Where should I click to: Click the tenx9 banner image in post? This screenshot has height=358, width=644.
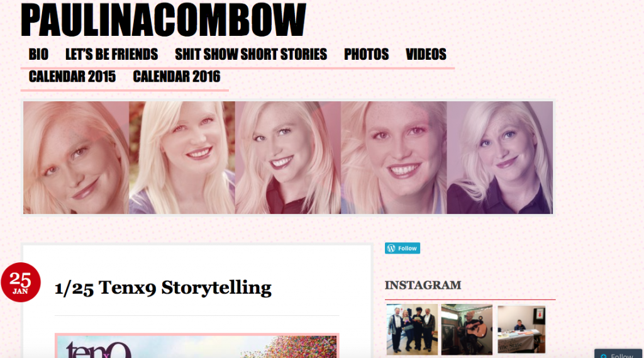click(197, 345)
